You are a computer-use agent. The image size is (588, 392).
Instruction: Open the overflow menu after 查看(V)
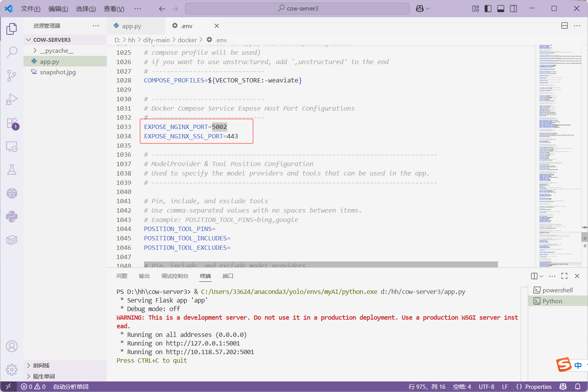[x=137, y=9]
